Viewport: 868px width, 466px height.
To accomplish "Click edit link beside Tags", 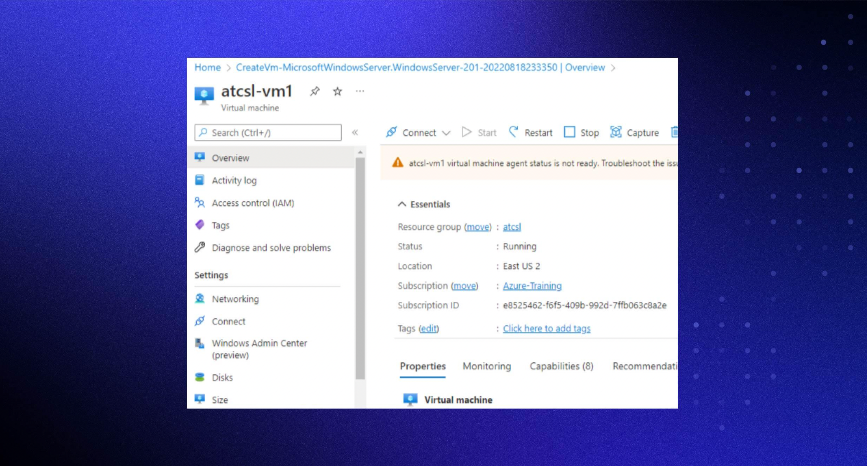I will click(x=428, y=329).
